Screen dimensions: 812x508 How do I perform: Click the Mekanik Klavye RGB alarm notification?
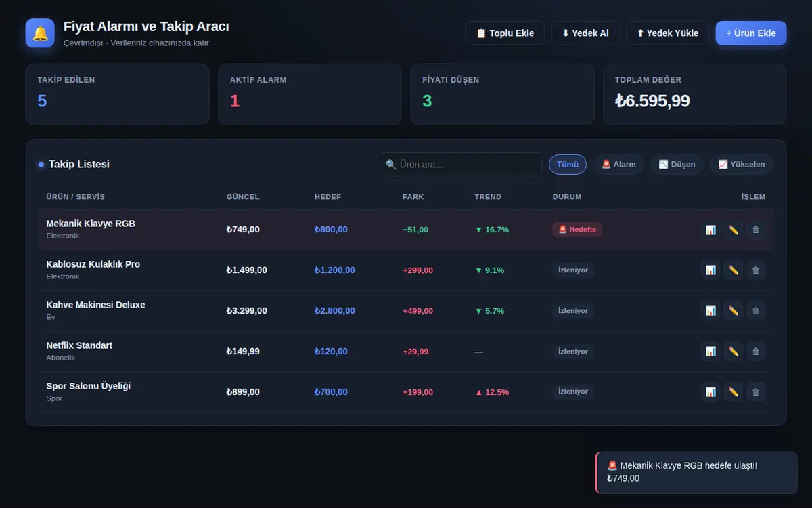[696, 472]
